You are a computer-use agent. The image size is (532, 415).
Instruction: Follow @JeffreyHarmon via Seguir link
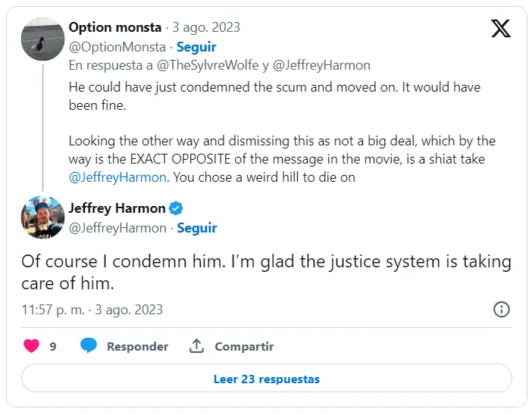[196, 228]
